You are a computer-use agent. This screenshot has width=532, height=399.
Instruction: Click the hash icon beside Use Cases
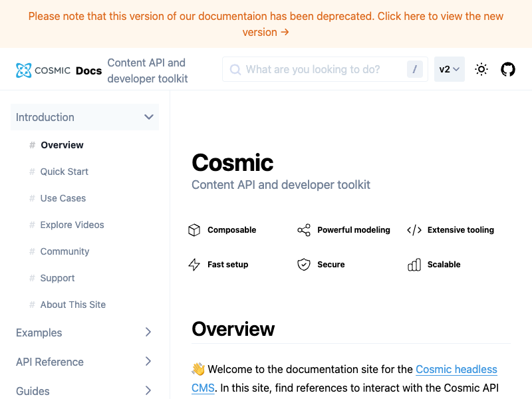pos(32,198)
